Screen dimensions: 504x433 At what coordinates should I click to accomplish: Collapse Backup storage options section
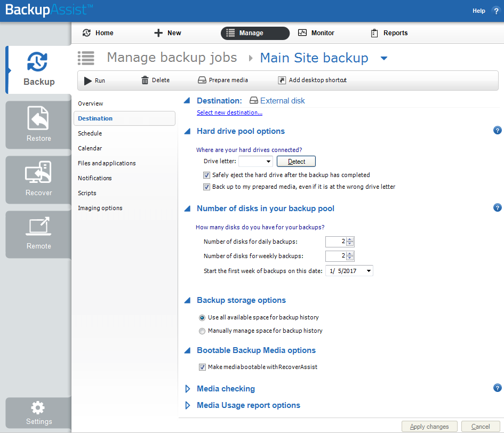187,300
